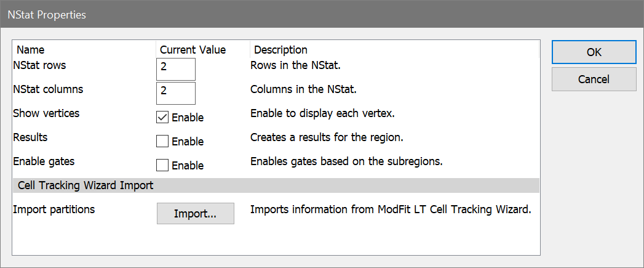
Task: Disable the Show vertices checkbox
Action: tap(162, 117)
